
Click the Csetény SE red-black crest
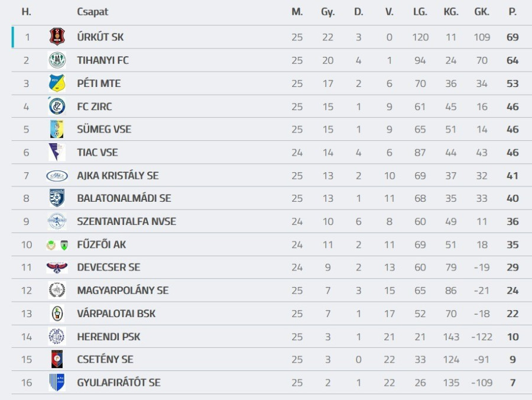(x=57, y=359)
